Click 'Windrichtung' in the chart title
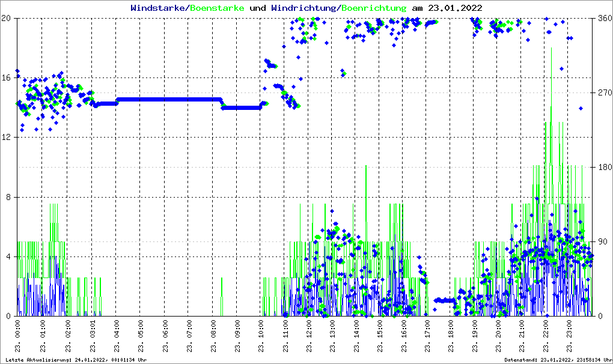 click(x=303, y=8)
